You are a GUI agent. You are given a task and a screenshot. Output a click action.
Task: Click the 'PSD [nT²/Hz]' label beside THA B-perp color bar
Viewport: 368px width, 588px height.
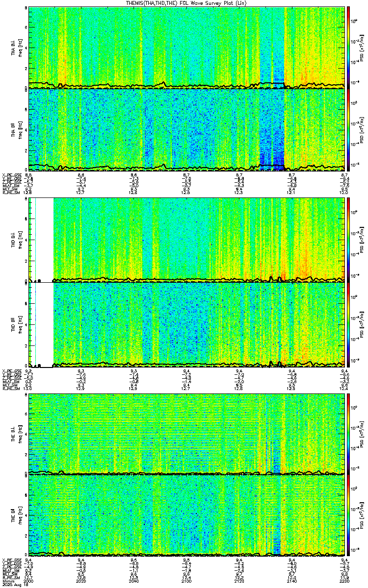362,48
